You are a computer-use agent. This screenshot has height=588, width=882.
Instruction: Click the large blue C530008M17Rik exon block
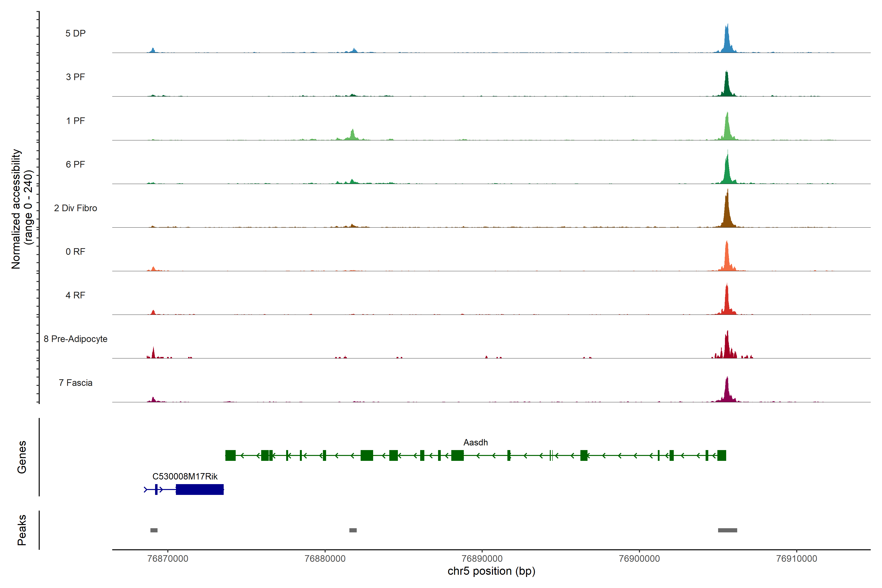pyautogui.click(x=199, y=489)
